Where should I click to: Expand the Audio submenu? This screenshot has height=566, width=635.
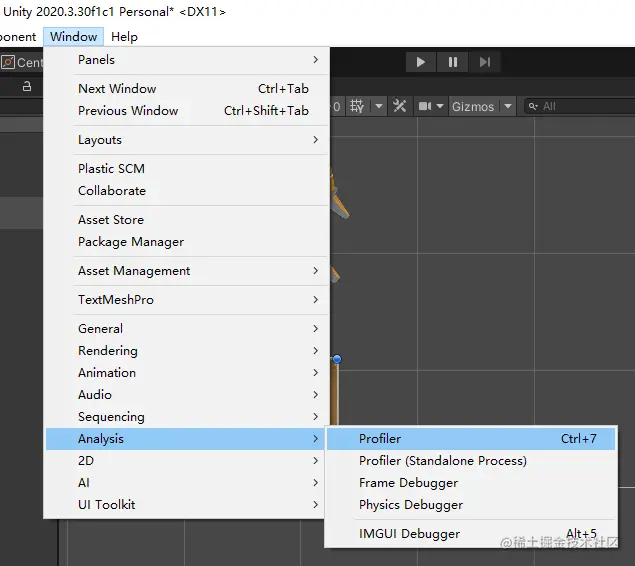coord(186,394)
